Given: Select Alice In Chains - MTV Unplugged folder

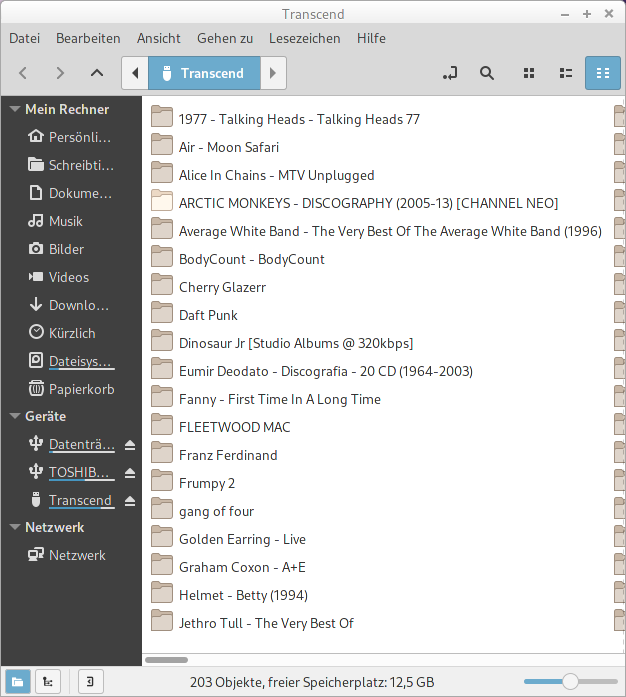Looking at the screenshot, I should 263,175.
